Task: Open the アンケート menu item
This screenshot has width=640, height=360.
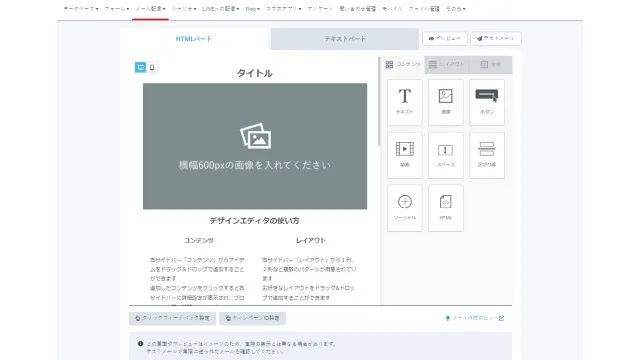Action: pos(320,9)
